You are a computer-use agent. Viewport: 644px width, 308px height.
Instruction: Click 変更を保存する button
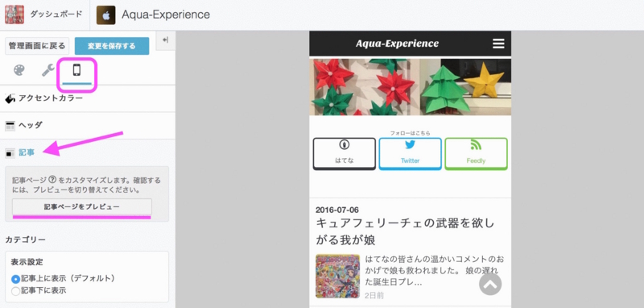[112, 46]
